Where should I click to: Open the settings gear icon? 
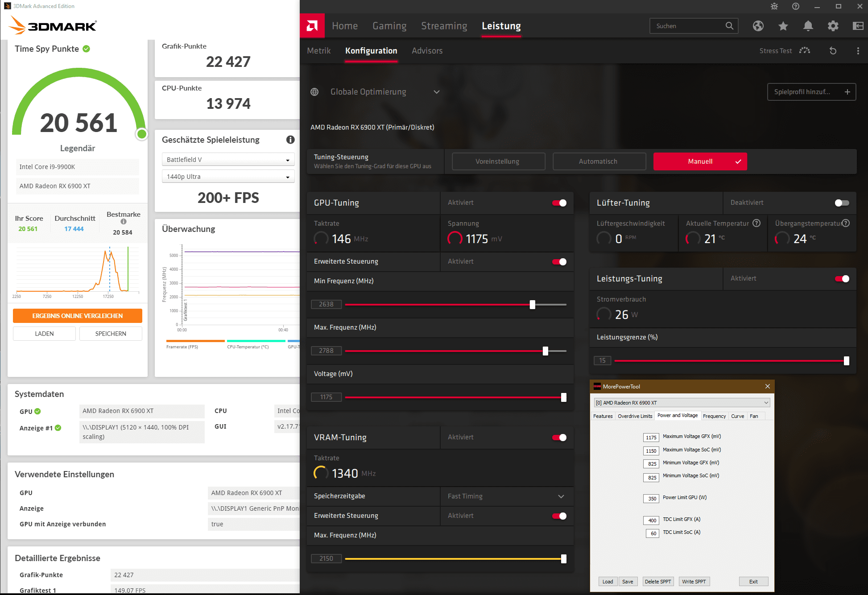[x=833, y=26]
